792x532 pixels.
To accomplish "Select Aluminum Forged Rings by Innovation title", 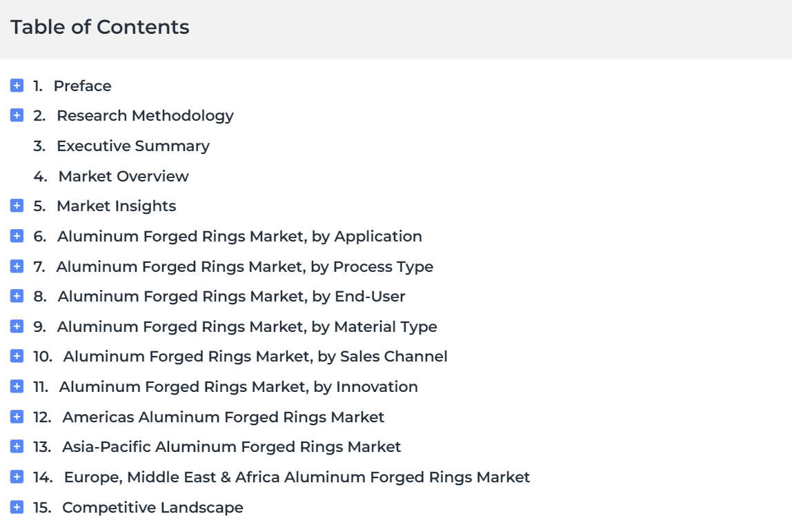I will pos(239,387).
